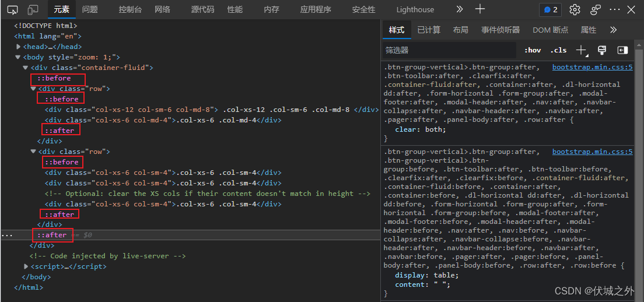This screenshot has width=644, height=302.
Task: Expand the script element node
Action: pos(26,266)
